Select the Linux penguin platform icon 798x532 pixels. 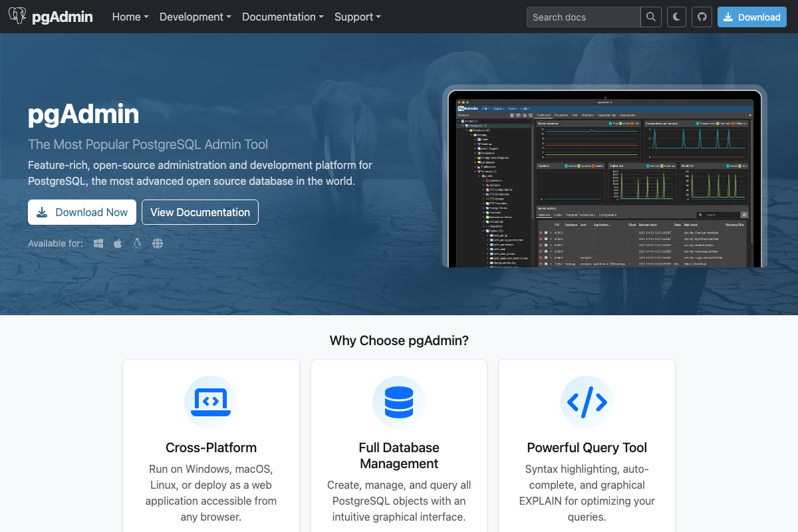(137, 243)
